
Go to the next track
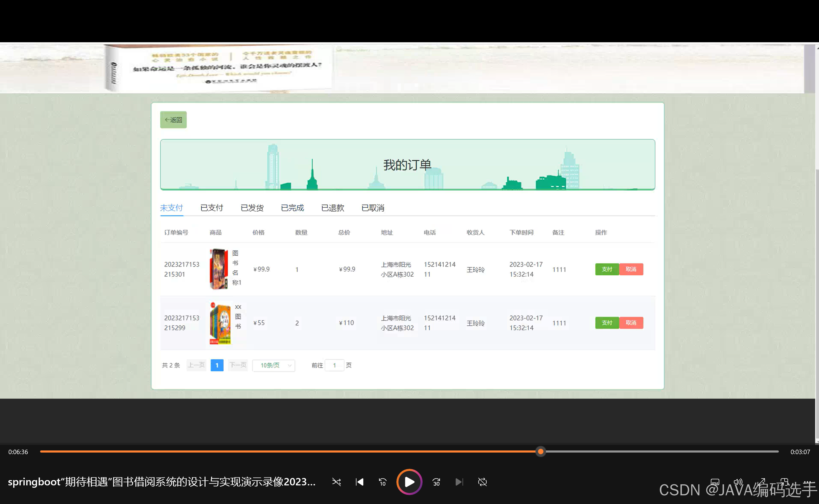(x=459, y=482)
